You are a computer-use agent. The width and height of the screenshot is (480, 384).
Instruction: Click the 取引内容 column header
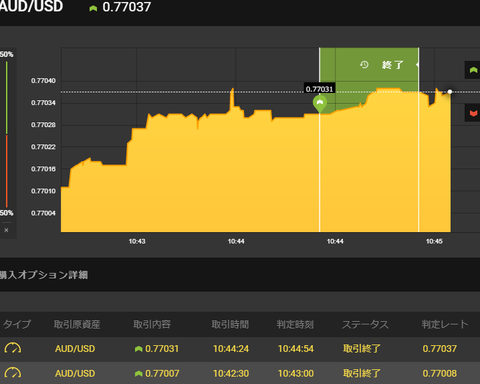coord(152,324)
